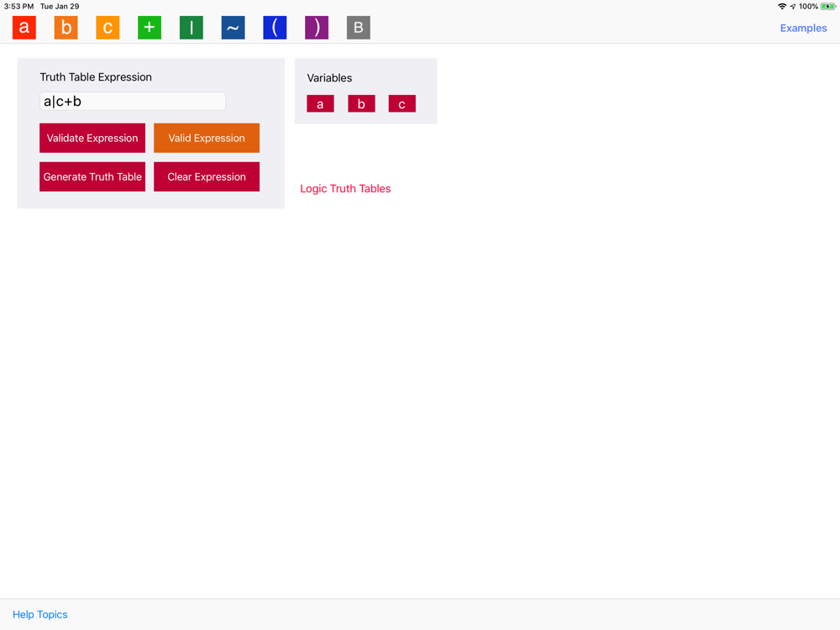Click the Tue Jan 29 date text
Image resolution: width=840 pixels, height=630 pixels.
click(60, 7)
